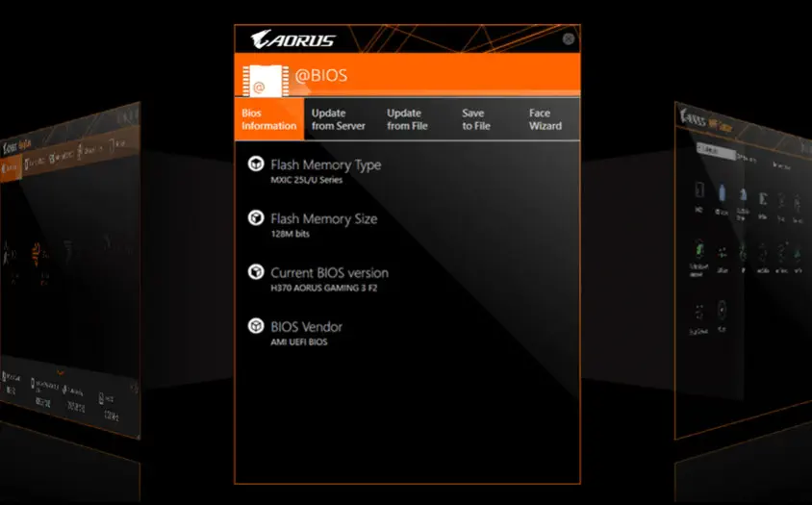Click the Flash Memory Size cube icon
The image size is (812, 505).
pyautogui.click(x=256, y=218)
